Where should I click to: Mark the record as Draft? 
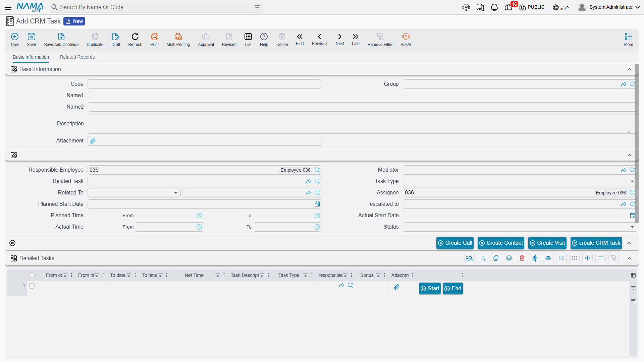click(x=116, y=39)
